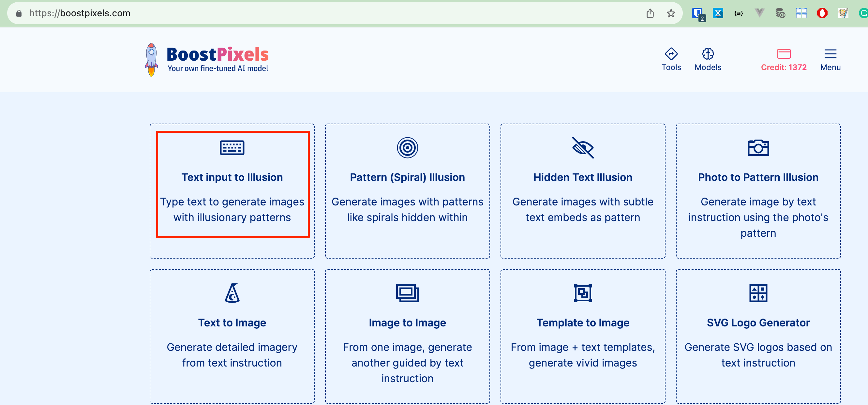
Task: Click 'another guided by text' description
Action: (x=407, y=363)
